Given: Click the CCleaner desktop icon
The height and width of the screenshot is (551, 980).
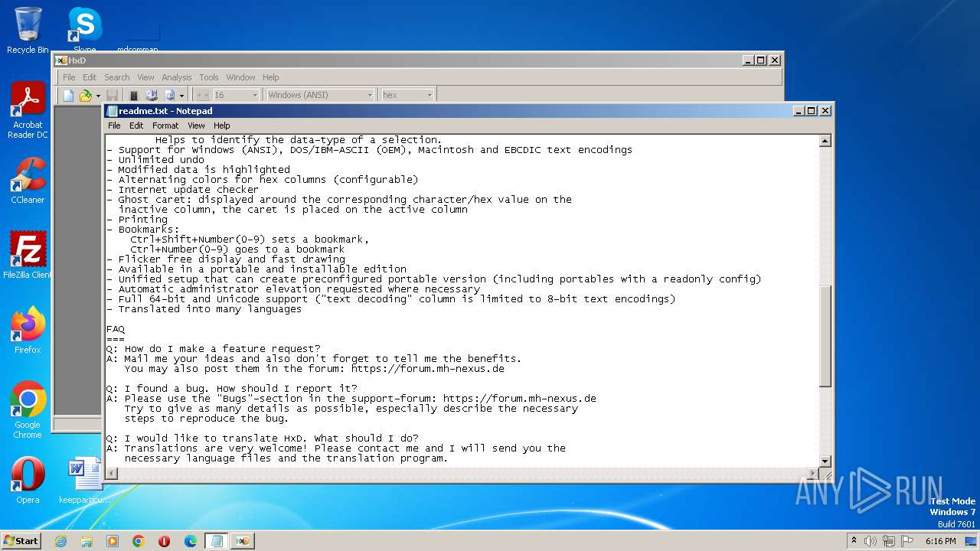Looking at the screenshot, I should coord(28,181).
